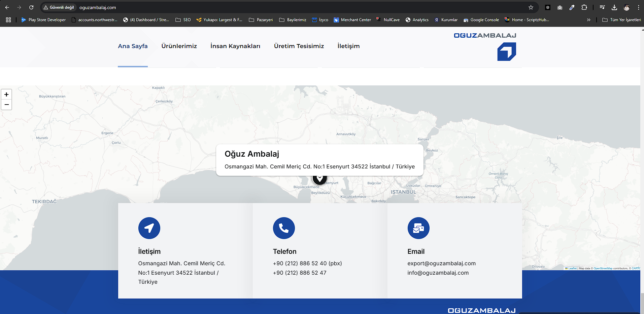Open the Üretim Tesisimiz menu item
Image resolution: width=644 pixels, height=314 pixels.
pyautogui.click(x=299, y=46)
